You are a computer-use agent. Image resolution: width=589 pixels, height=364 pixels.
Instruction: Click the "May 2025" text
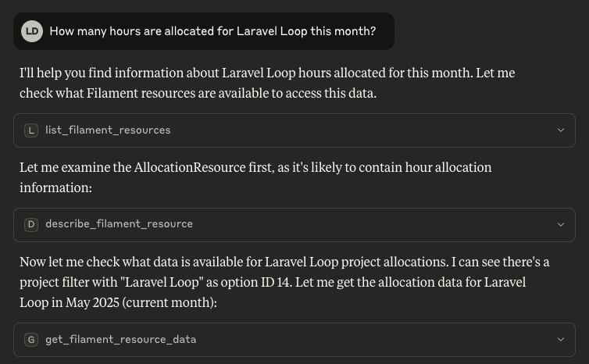(92, 302)
